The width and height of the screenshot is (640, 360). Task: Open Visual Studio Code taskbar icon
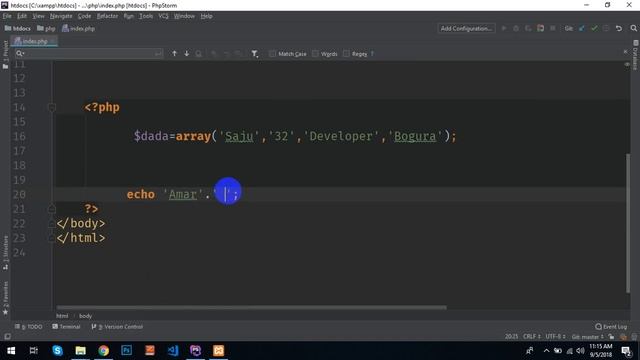[173, 351]
